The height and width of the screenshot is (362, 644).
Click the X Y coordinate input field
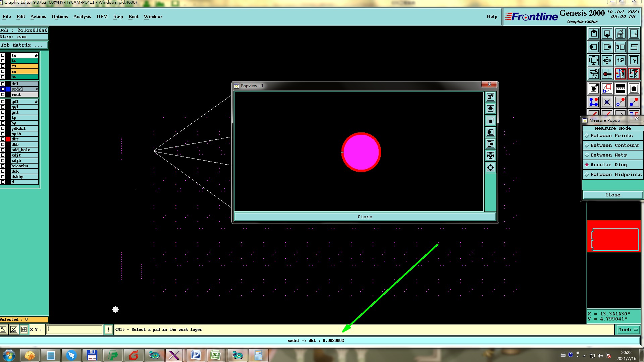click(74, 330)
